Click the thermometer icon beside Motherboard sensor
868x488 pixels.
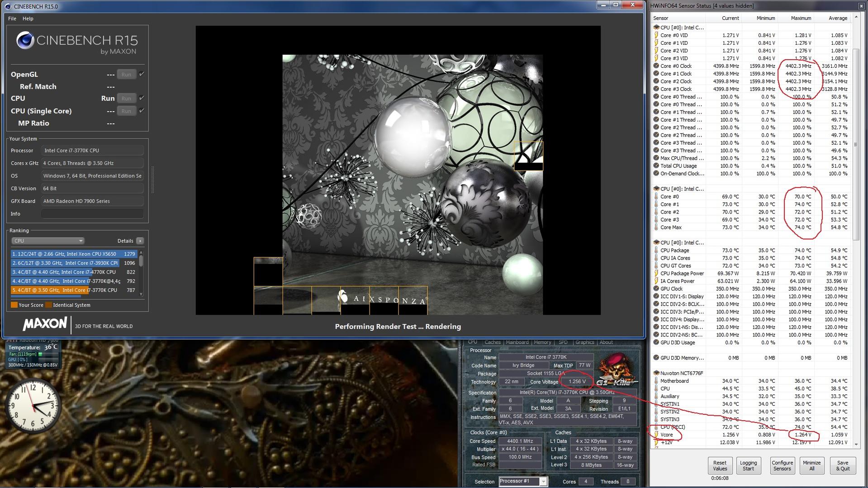pyautogui.click(x=656, y=381)
